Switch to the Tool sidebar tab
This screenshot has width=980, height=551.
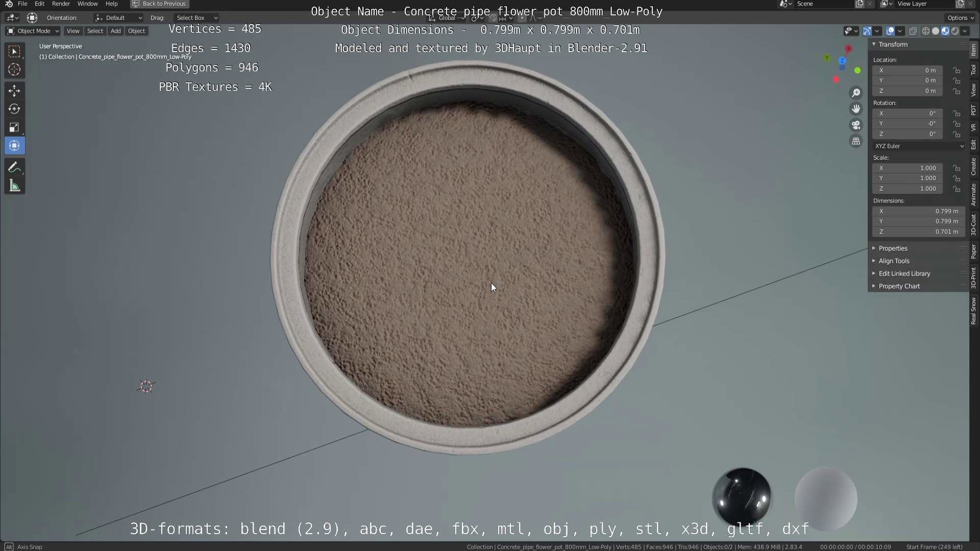[x=973, y=70]
